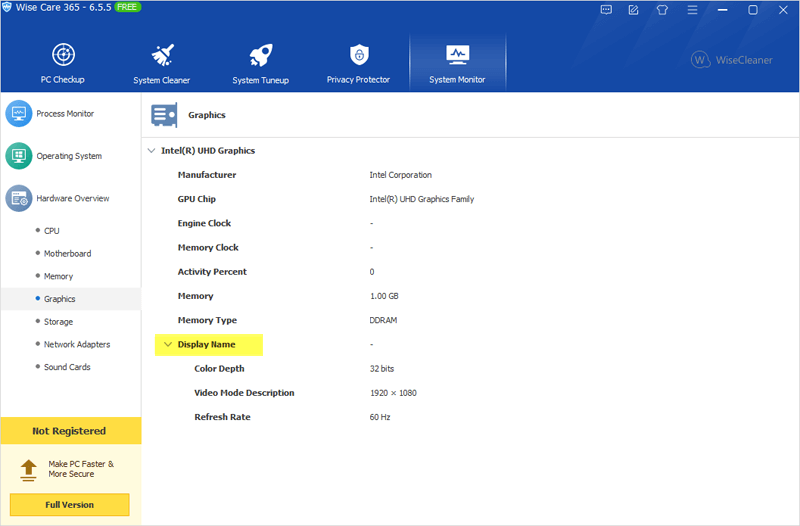Open the Process Monitor label

65,113
